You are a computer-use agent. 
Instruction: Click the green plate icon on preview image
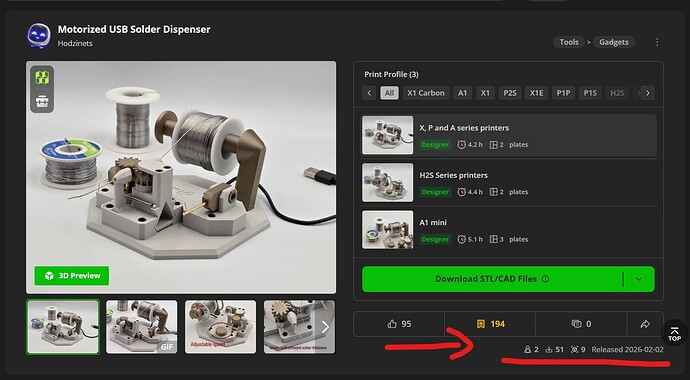pos(42,78)
